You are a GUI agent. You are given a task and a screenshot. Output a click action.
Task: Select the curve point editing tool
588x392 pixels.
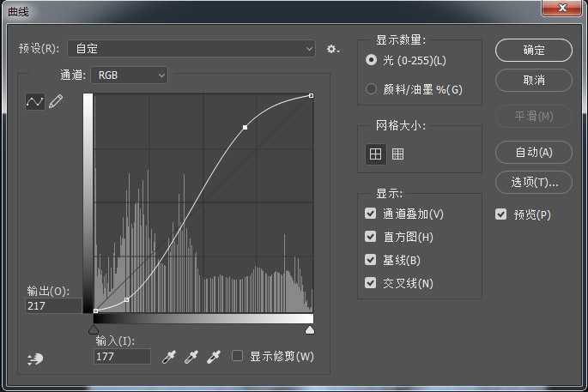point(35,101)
